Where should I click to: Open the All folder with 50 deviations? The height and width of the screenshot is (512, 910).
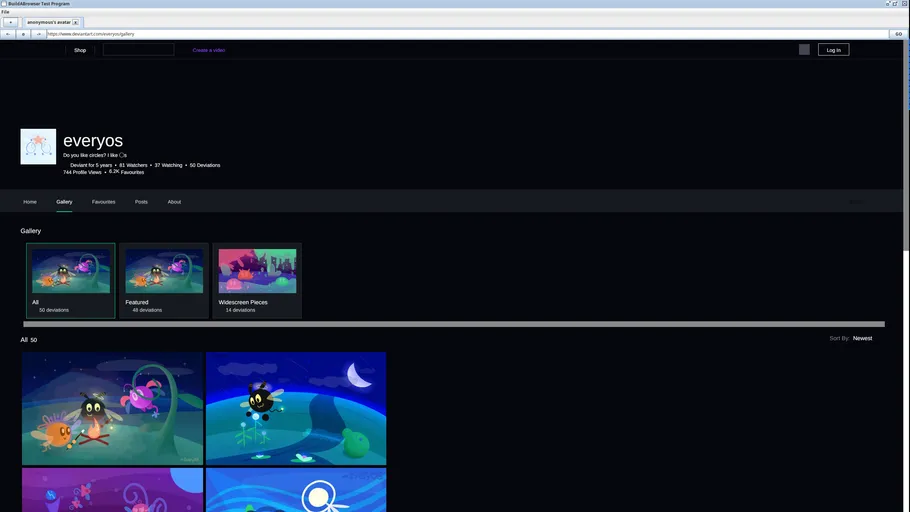click(x=71, y=281)
